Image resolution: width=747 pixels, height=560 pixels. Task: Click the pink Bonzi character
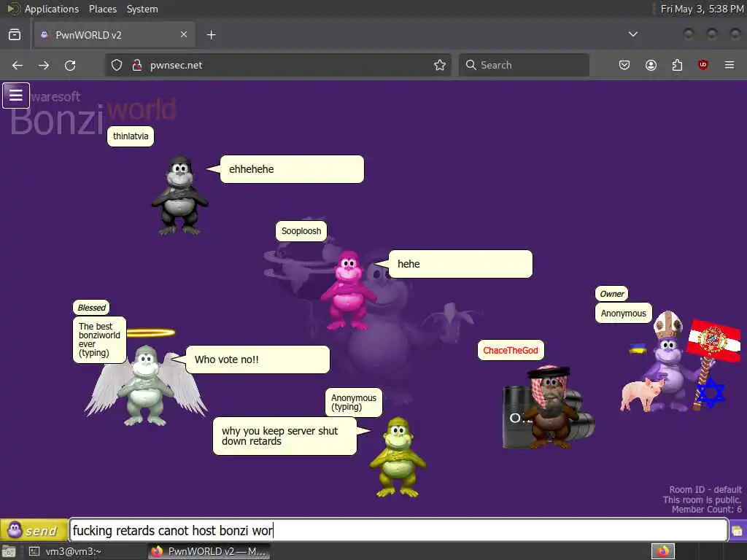click(349, 290)
